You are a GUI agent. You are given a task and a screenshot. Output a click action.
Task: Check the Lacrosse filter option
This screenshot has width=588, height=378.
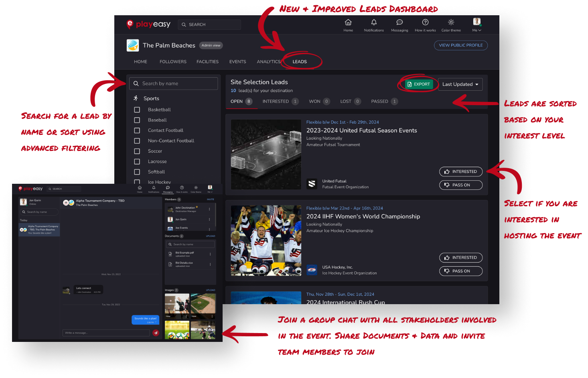[x=137, y=161]
